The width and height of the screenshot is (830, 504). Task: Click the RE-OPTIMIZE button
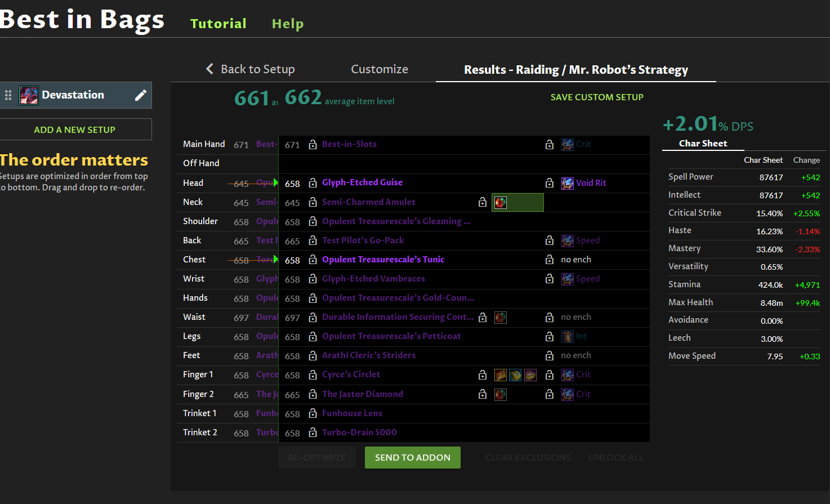coord(317,457)
